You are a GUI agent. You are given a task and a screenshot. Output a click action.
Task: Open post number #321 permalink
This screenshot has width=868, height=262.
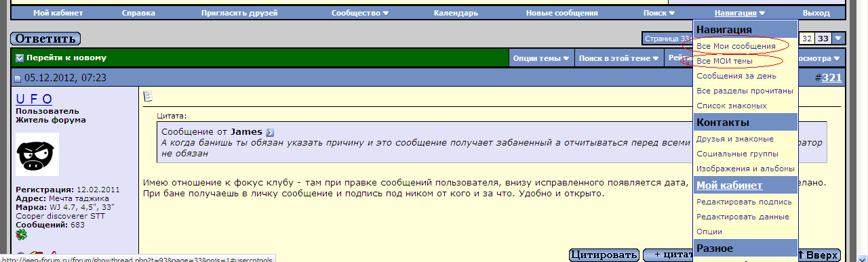831,78
